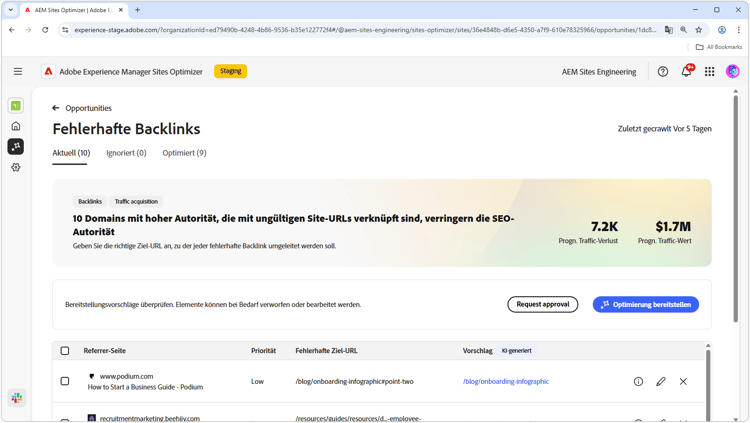Click Optimierung bereitstellen button
750x423 pixels.
646,304
